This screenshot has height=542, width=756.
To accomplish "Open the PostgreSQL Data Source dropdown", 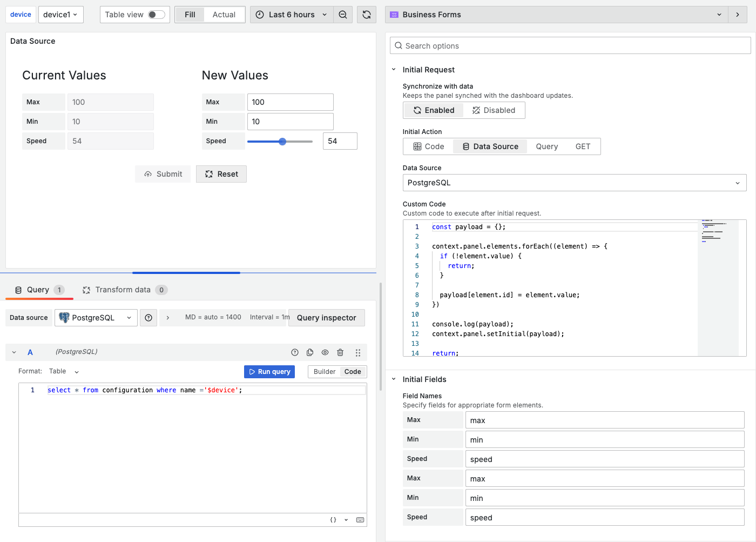I will 574,183.
